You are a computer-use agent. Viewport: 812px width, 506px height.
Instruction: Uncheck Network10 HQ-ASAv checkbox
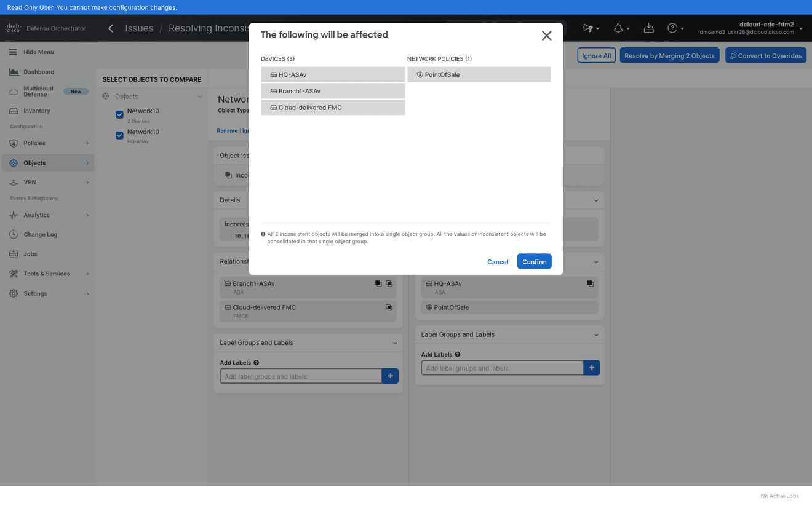click(119, 135)
